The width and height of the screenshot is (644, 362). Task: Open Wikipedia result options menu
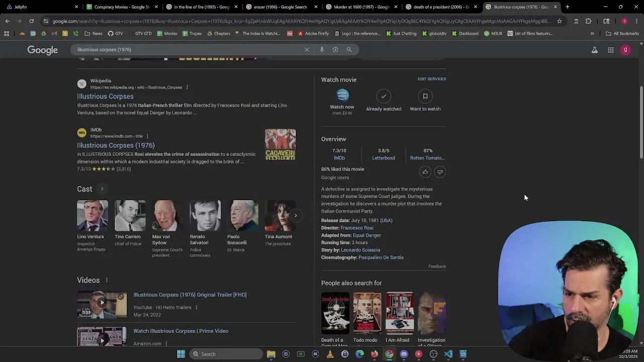pos(187,87)
